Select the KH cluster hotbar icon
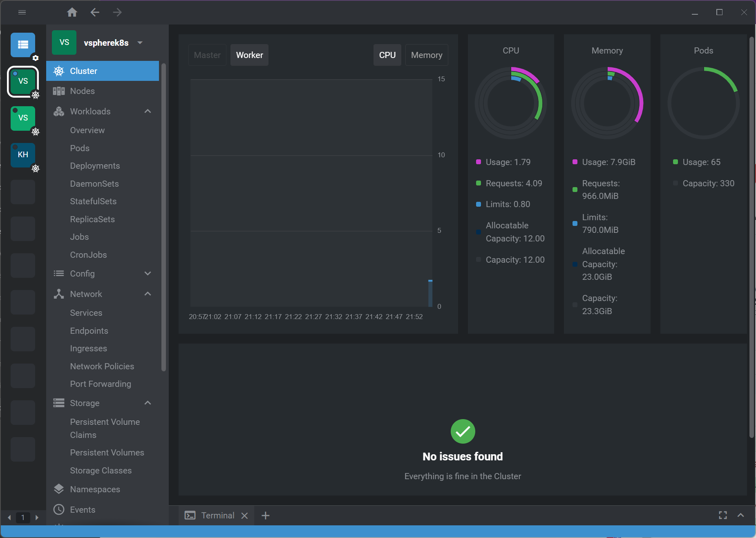The height and width of the screenshot is (538, 756). 23,155
